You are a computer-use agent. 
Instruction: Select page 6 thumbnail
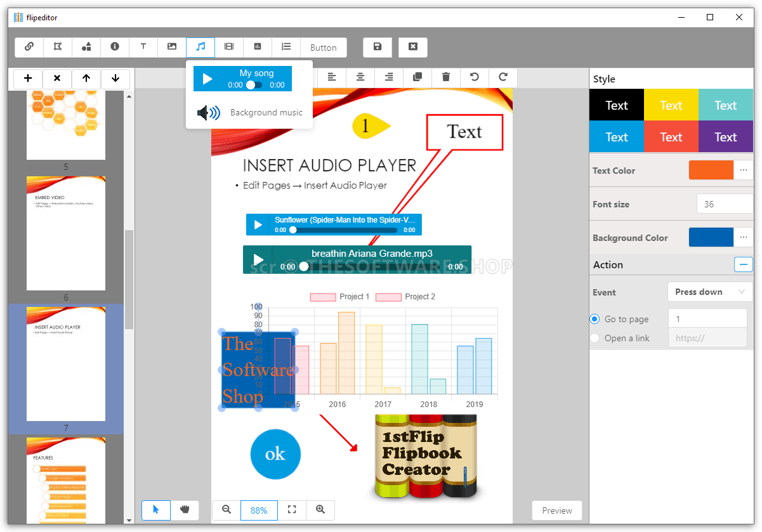coord(65,233)
